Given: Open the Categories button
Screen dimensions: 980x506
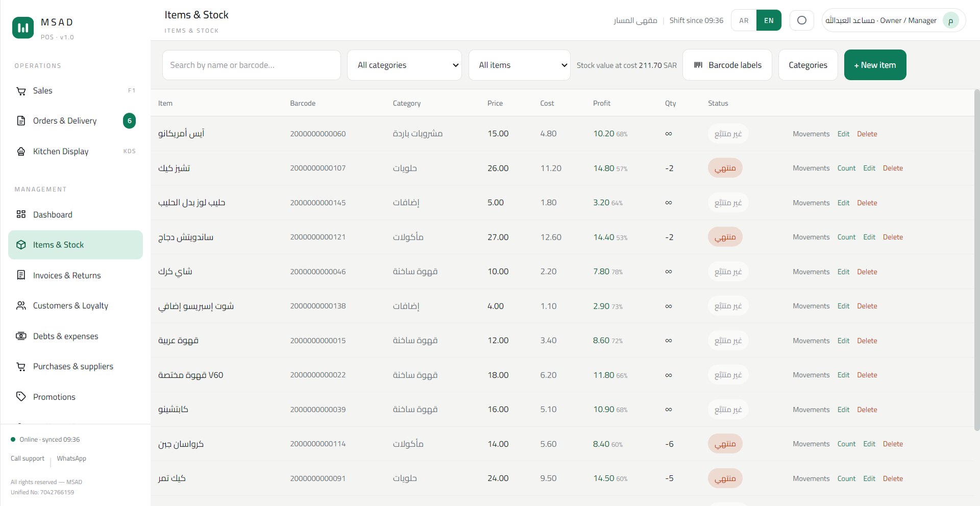Looking at the screenshot, I should pyautogui.click(x=808, y=65).
